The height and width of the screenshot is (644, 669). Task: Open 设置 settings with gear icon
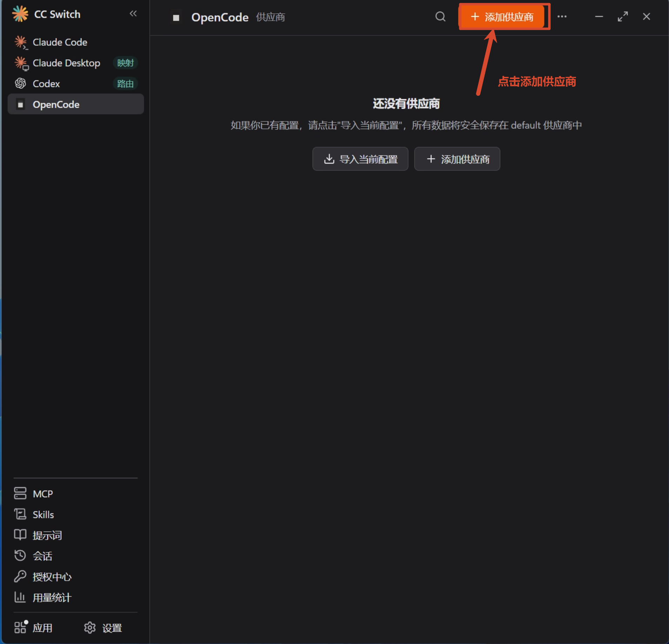pyautogui.click(x=103, y=628)
